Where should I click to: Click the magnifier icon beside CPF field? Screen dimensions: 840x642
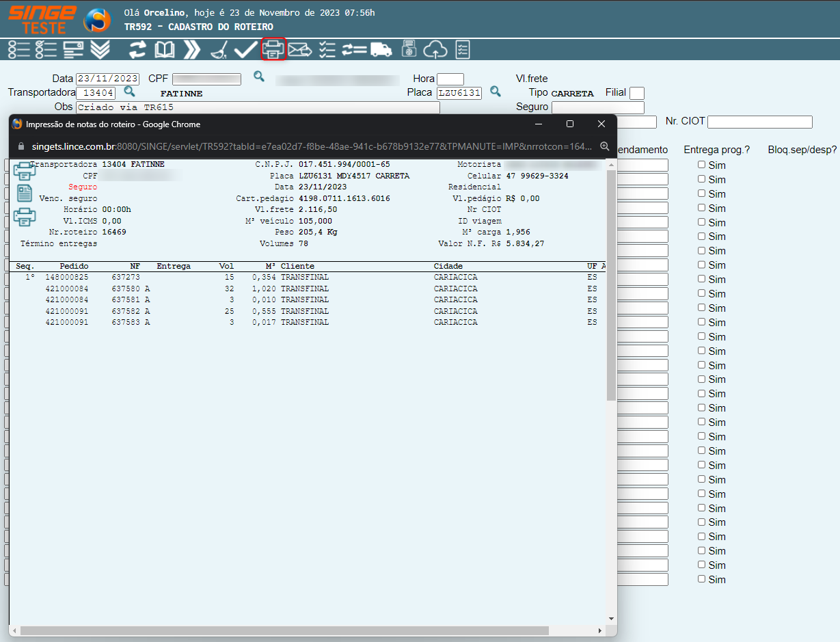click(x=258, y=77)
